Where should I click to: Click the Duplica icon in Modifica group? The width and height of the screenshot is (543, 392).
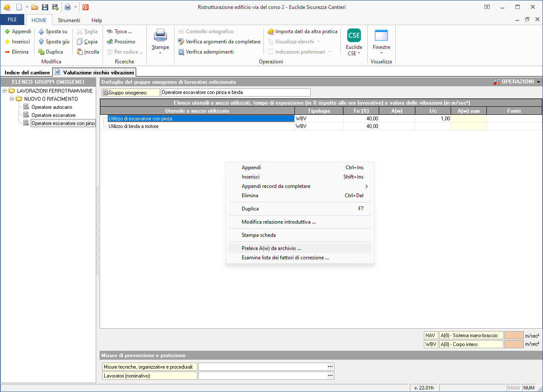pyautogui.click(x=41, y=52)
